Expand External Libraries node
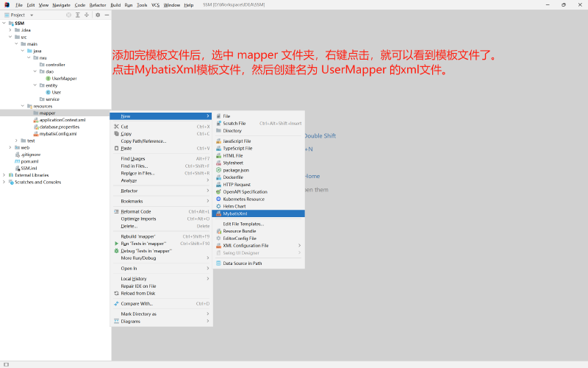 point(4,175)
